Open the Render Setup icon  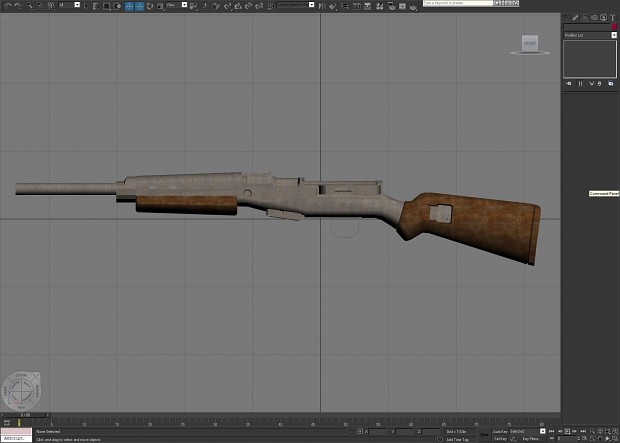(391, 6)
